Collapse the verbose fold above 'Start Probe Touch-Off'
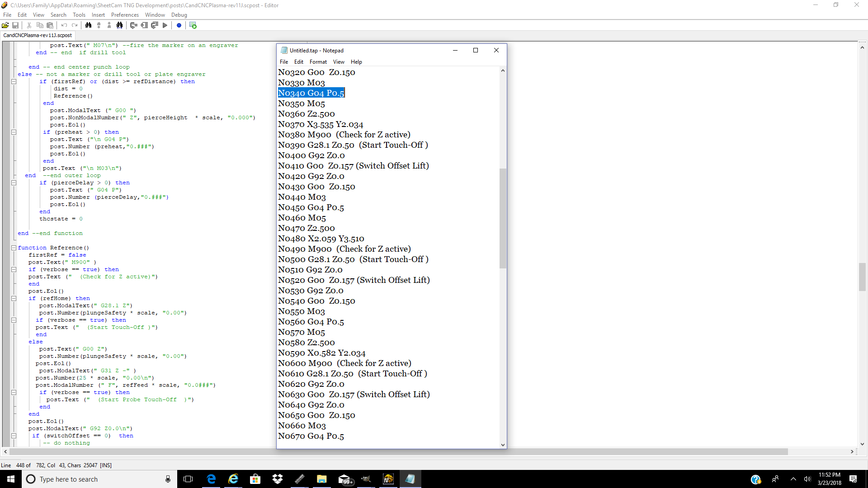Screen dimensions: 868x488 tap(14, 393)
